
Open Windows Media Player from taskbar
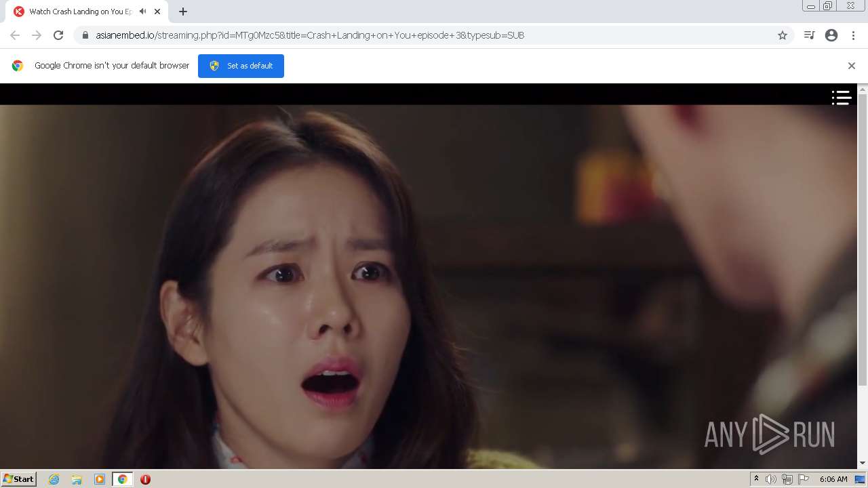coord(100,479)
